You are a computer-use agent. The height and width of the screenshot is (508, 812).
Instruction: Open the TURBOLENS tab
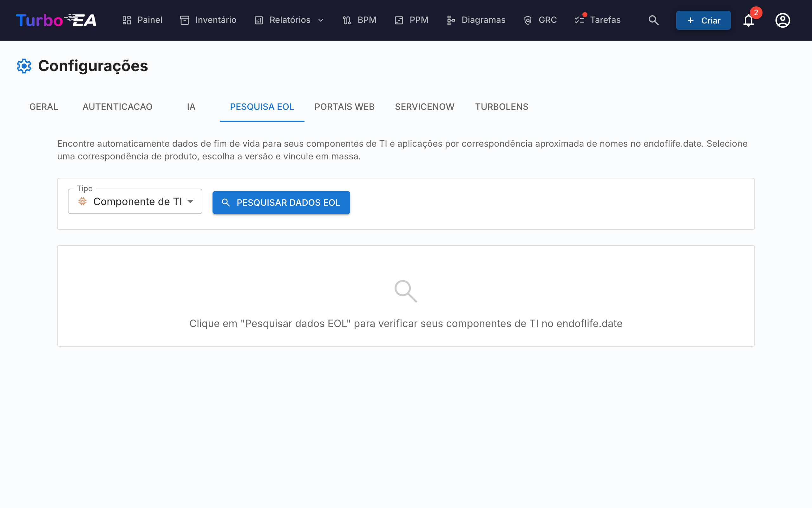click(501, 107)
